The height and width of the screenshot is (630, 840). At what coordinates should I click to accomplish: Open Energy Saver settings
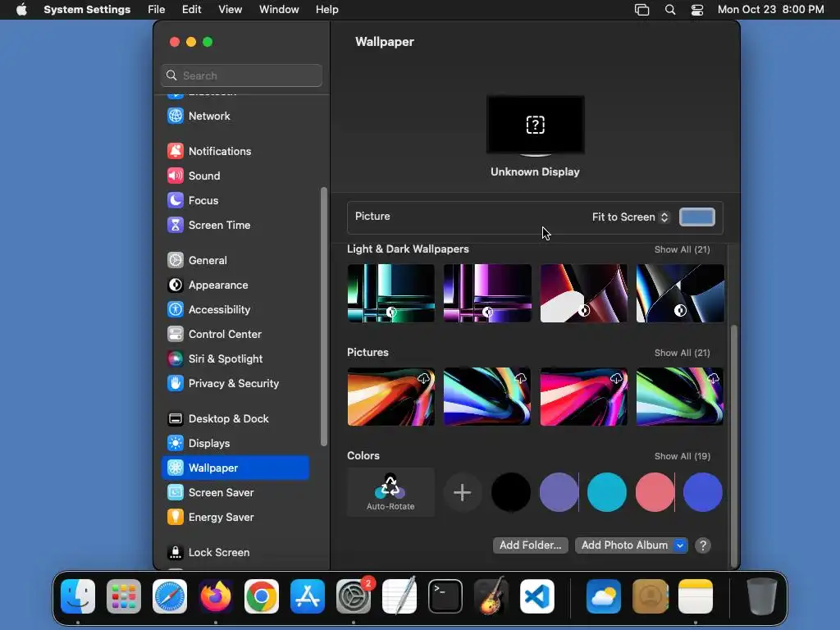[x=235, y=517]
